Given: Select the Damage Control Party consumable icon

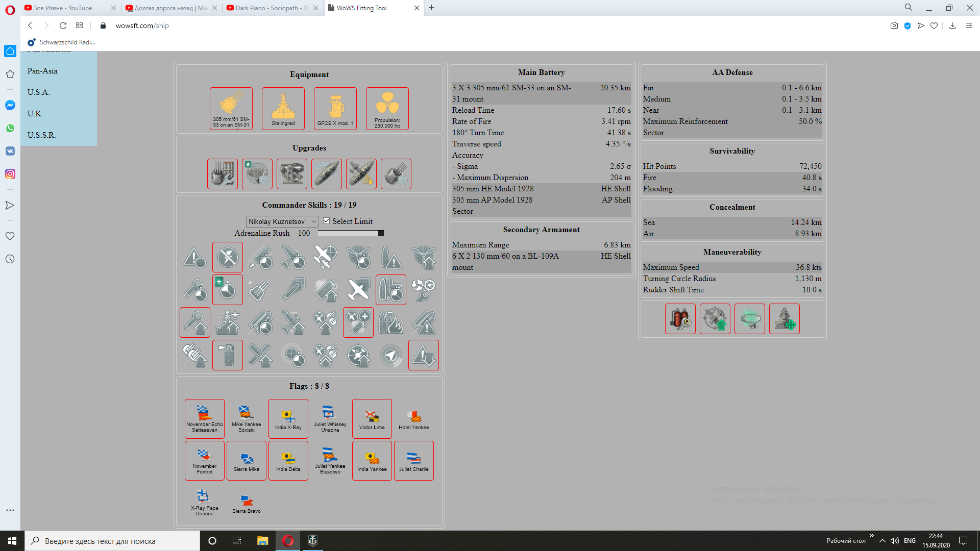Looking at the screenshot, I should click(680, 319).
